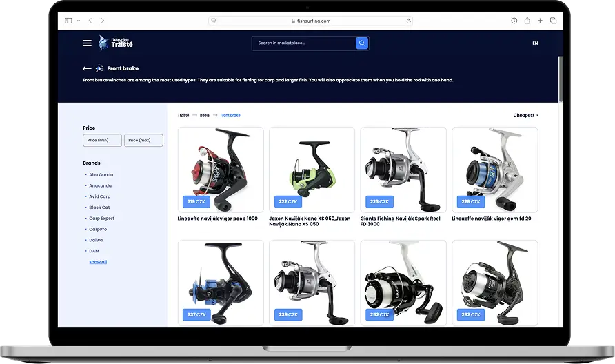
Task: Click title Giants Fishing Naviják Spark Reel
Action: pos(401,221)
